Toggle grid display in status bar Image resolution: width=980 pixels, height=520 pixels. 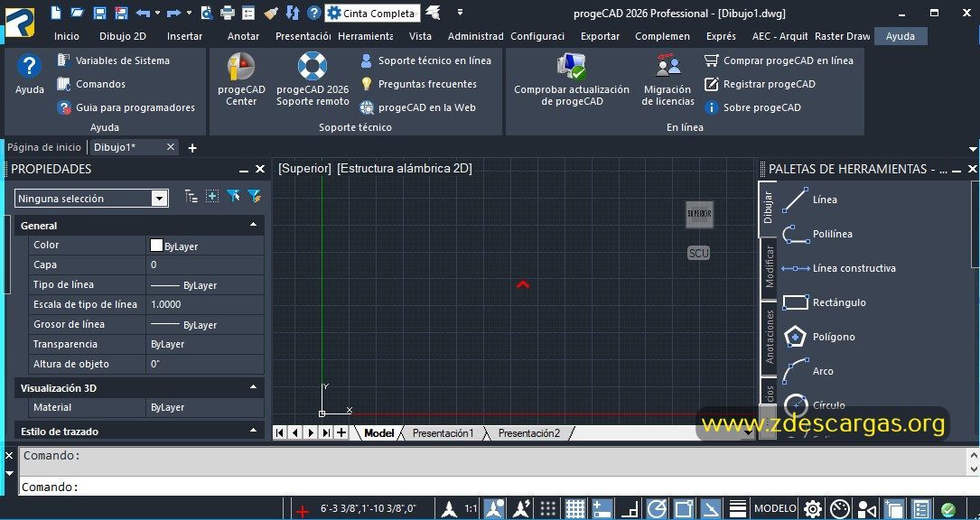coord(575,509)
